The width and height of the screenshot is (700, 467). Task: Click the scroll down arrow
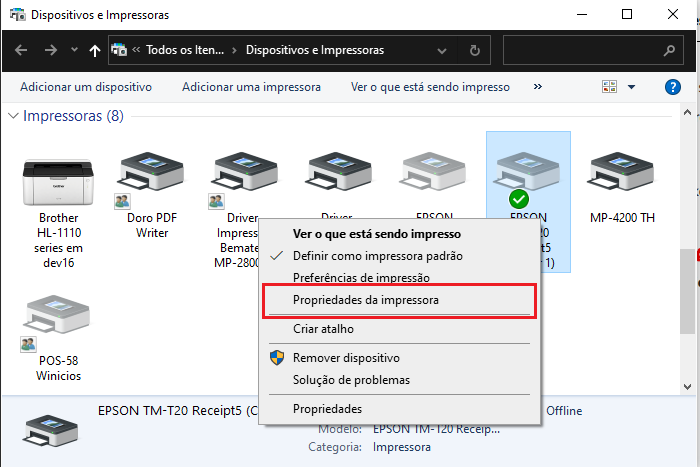[687, 387]
